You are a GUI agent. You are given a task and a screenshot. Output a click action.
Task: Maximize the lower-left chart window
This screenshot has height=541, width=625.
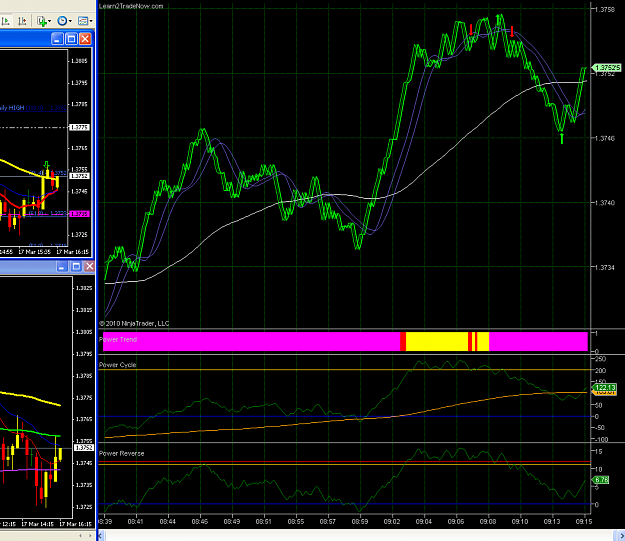pos(76,267)
